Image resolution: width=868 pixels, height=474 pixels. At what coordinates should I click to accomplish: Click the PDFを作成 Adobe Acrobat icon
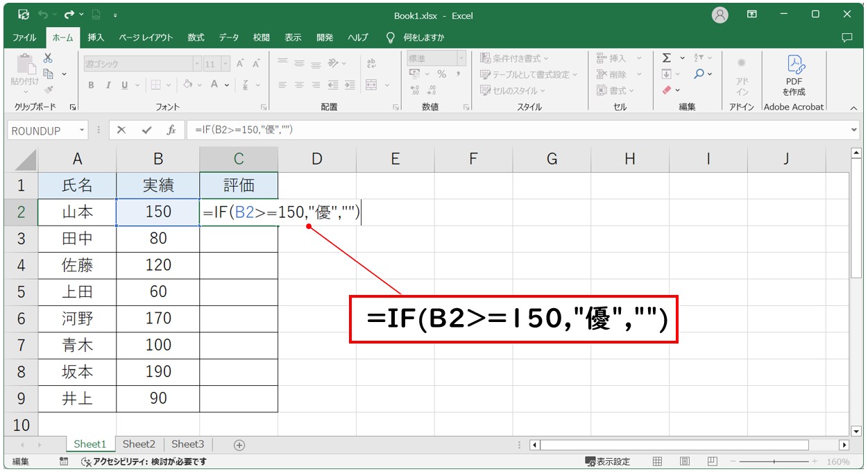(794, 74)
